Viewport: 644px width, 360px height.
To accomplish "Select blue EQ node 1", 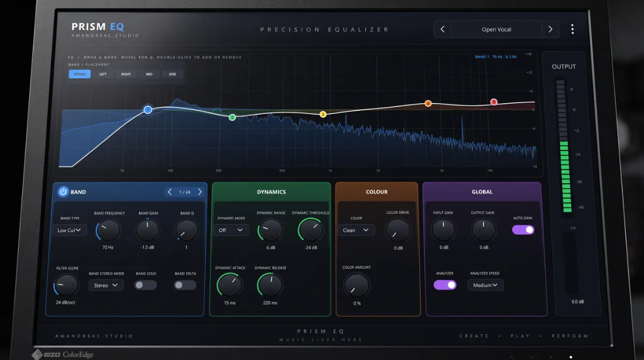I will [x=148, y=110].
